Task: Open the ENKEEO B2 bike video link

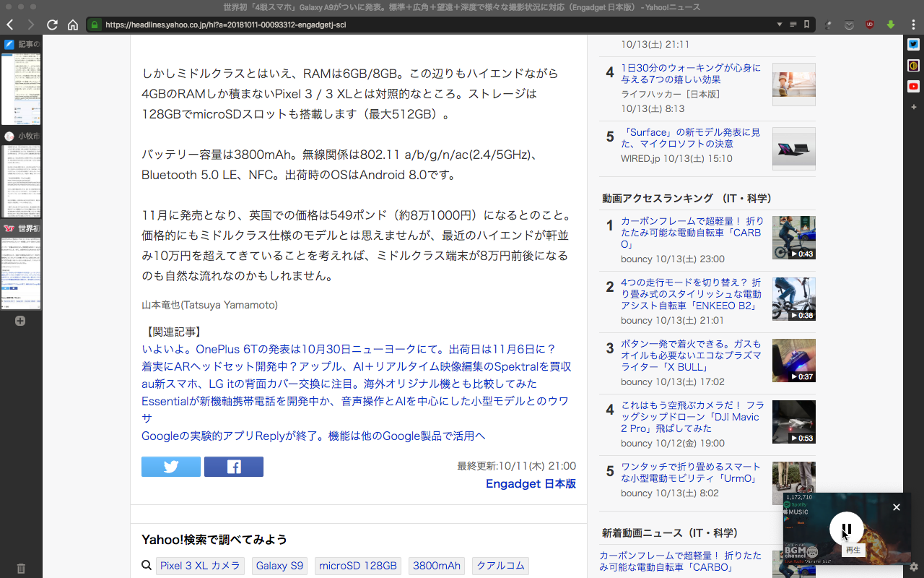Action: [x=691, y=294]
